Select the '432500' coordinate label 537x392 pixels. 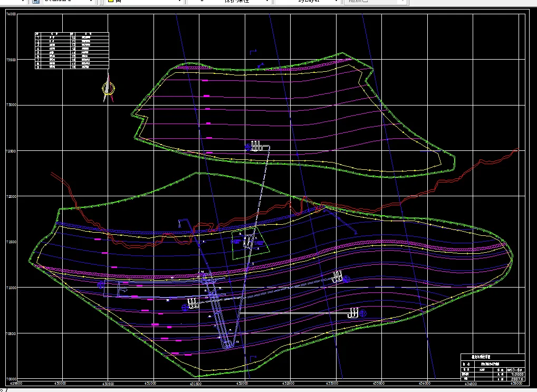pyautogui.click(x=287, y=384)
